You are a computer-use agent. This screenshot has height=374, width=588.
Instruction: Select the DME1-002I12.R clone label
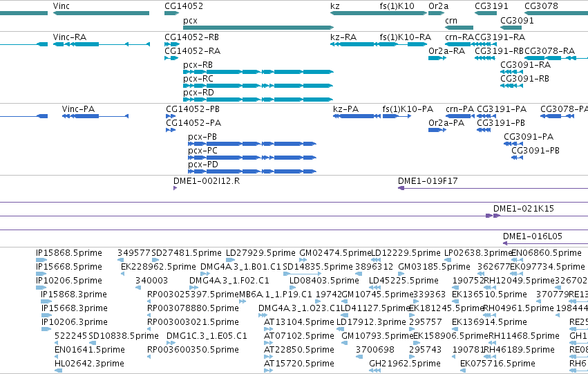[207, 181]
